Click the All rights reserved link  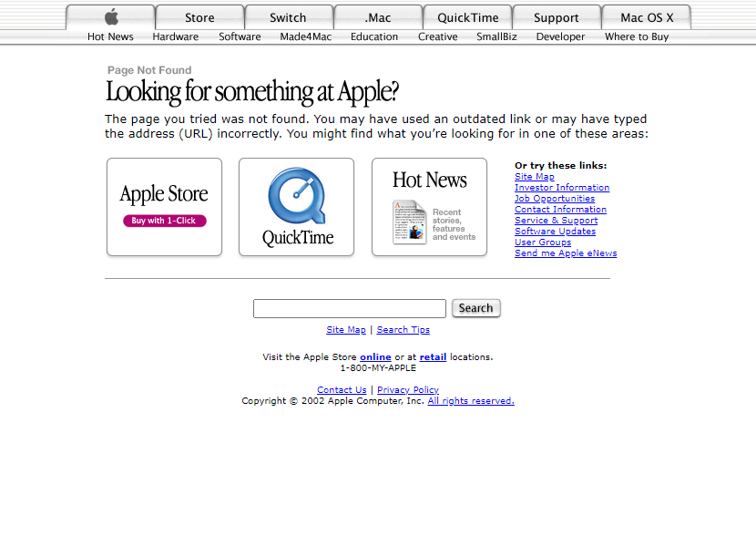click(x=471, y=401)
